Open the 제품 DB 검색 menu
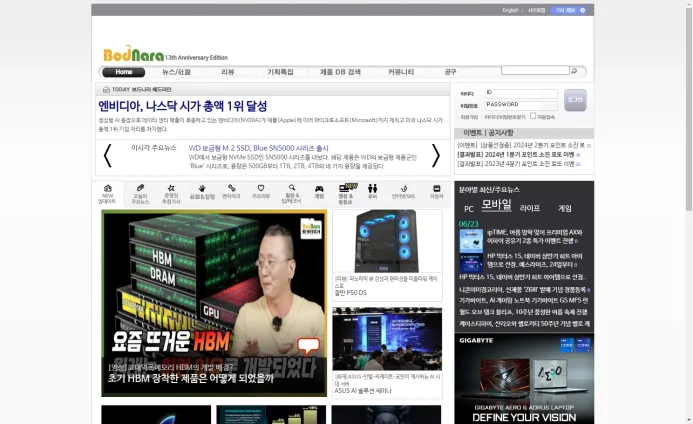Screen dimensions: 693x424 pos(340,72)
